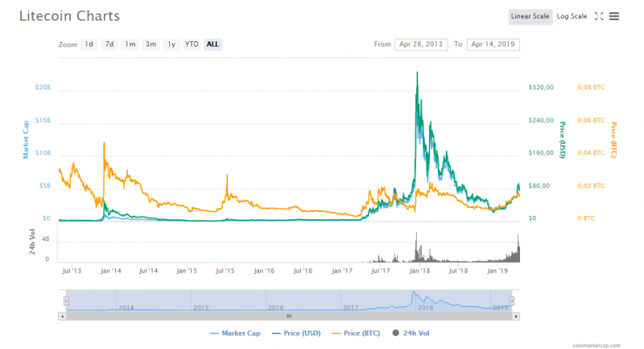
Task: Click the $320,00 price axis label
Action: (541, 88)
